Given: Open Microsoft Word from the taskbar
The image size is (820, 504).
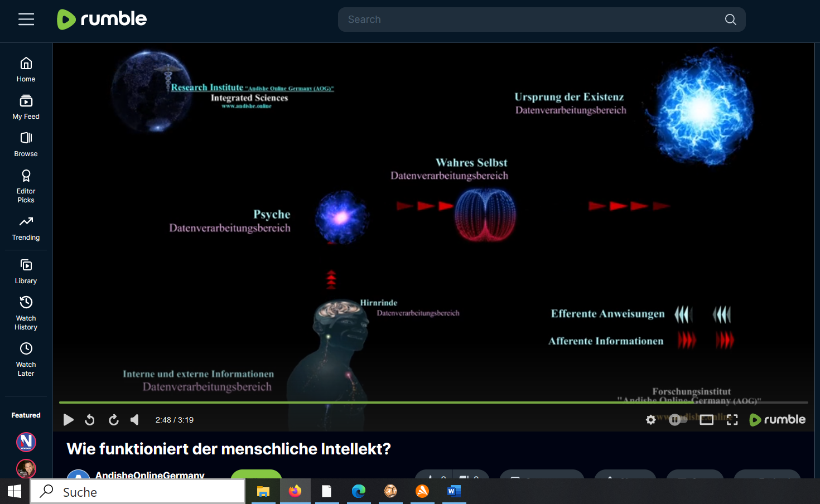Looking at the screenshot, I should (454, 491).
